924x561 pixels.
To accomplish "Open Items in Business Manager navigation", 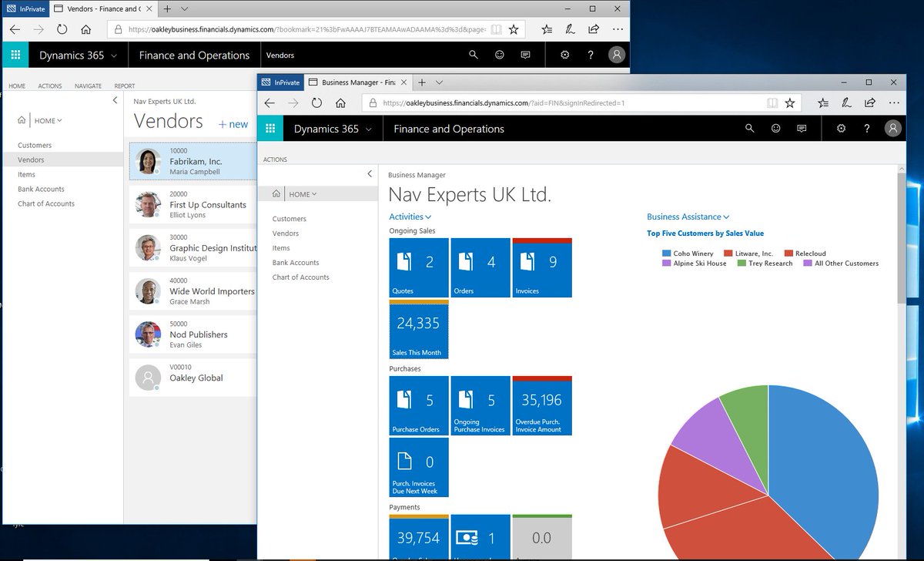I will click(x=281, y=248).
